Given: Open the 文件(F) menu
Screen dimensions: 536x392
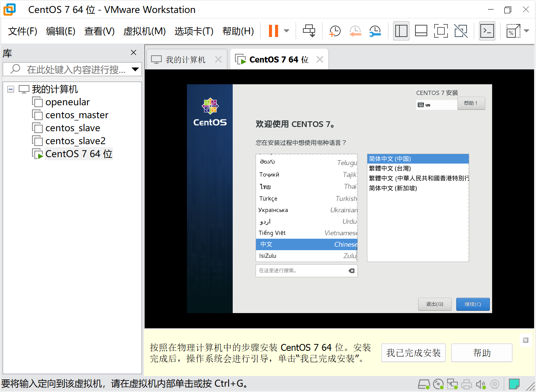Looking at the screenshot, I should pyautogui.click(x=23, y=31).
